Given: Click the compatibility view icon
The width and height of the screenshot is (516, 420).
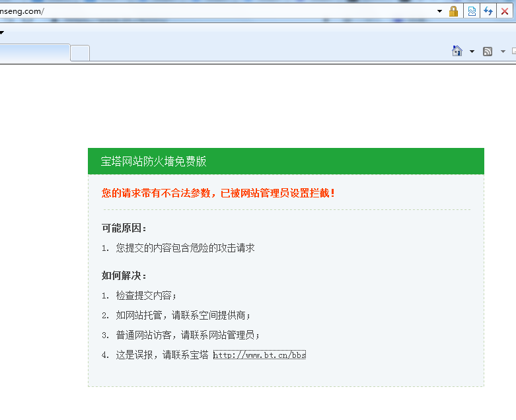Looking at the screenshot, I should click(x=472, y=11).
